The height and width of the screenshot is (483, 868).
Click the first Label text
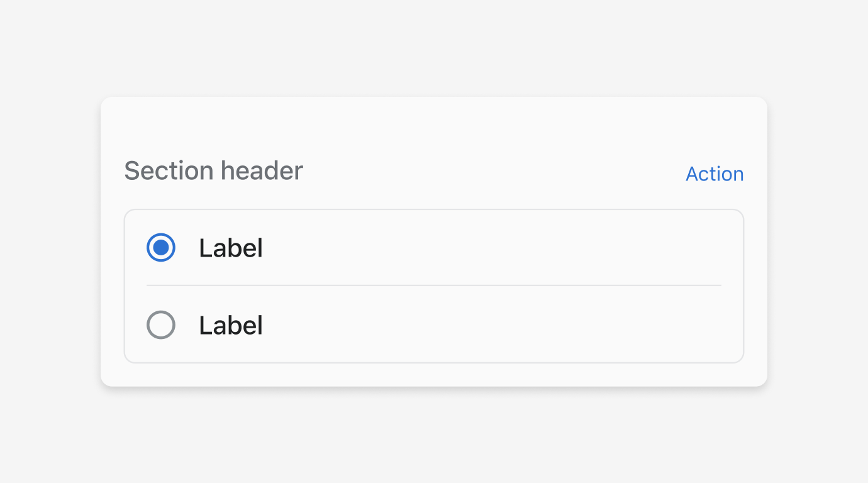click(x=231, y=248)
